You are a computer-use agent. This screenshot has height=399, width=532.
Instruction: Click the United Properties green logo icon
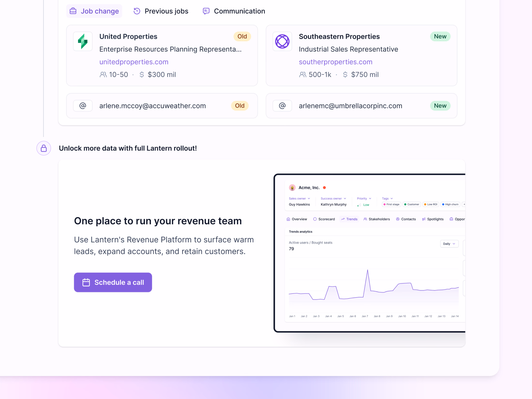(83, 41)
